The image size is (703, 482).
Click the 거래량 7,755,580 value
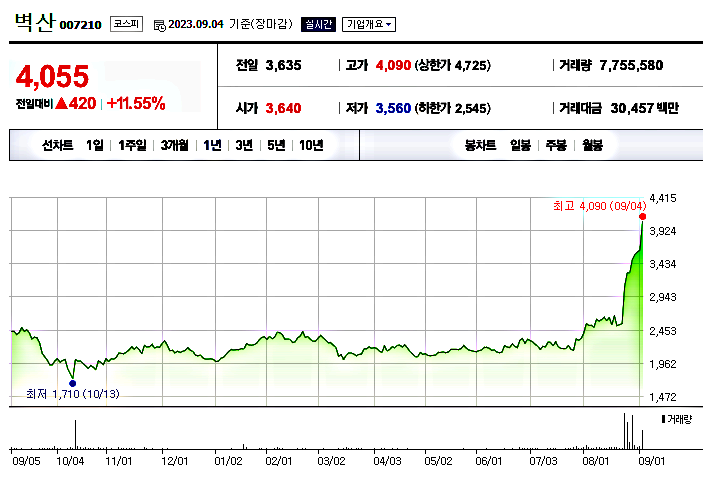[x=631, y=65]
